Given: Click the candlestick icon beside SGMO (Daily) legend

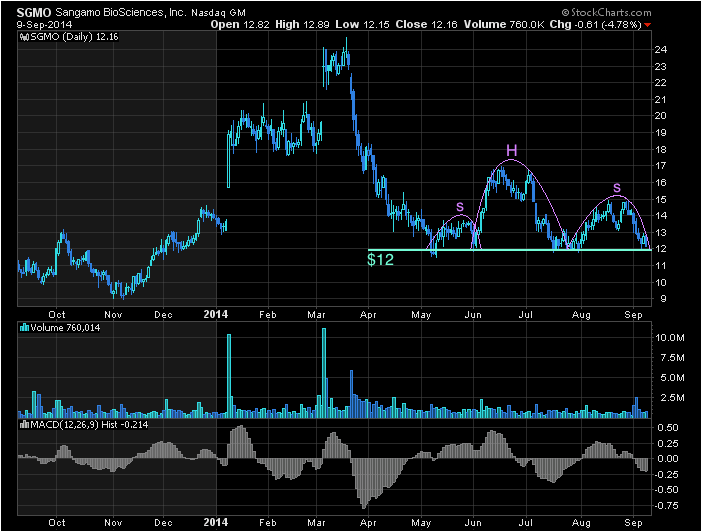Looking at the screenshot, I should 25,37.
